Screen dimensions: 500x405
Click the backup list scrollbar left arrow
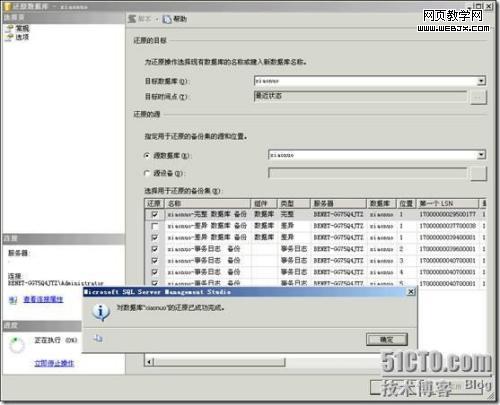pos(149,362)
